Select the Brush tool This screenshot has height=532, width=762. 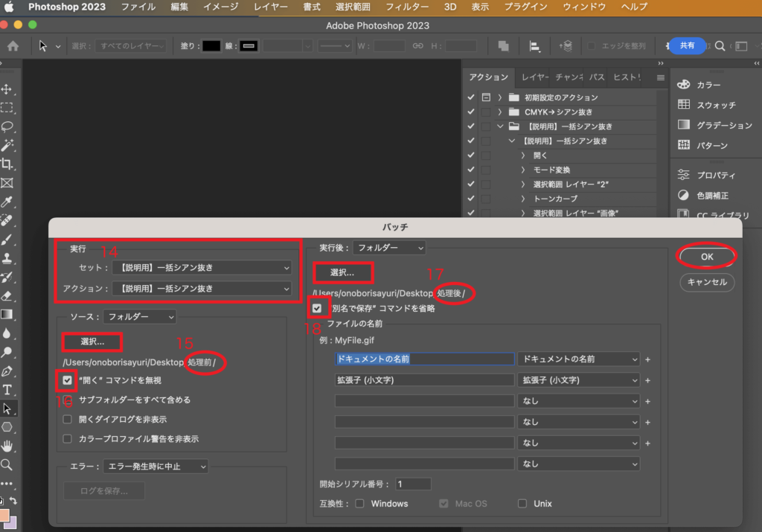coord(7,240)
